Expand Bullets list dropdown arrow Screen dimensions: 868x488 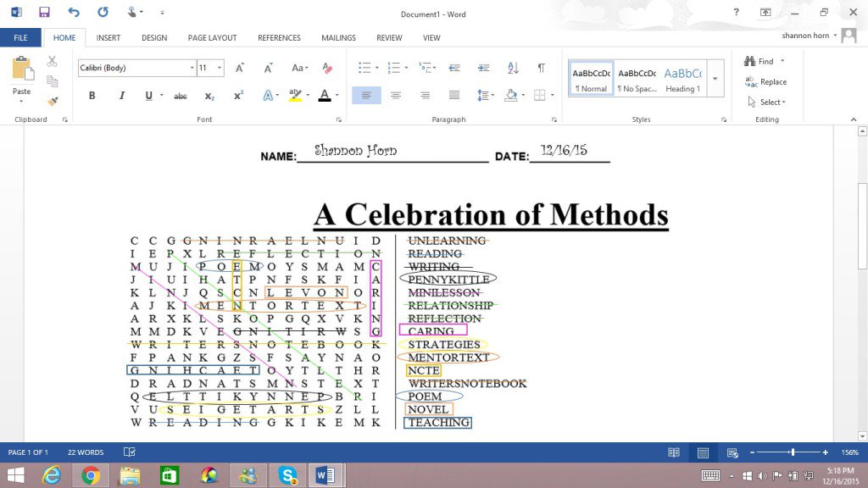coord(377,68)
